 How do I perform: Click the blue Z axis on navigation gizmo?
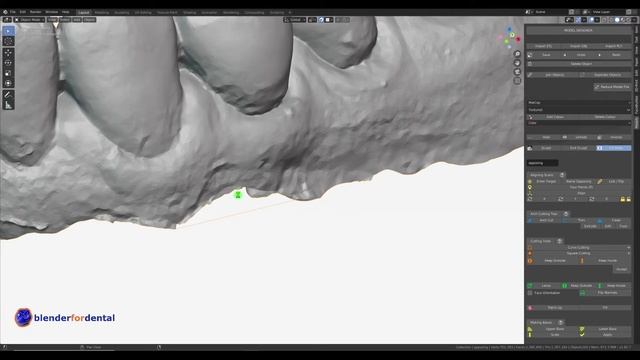pos(509,29)
